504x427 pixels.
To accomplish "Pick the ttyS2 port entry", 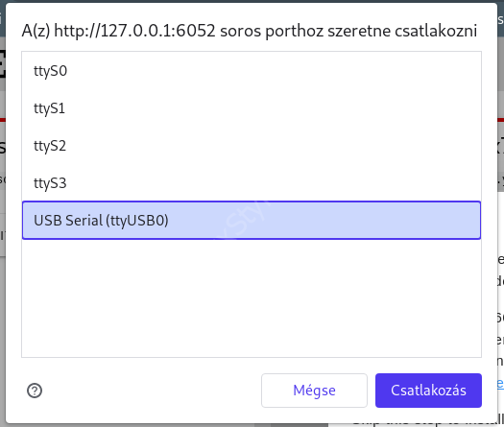I will pyautogui.click(x=252, y=146).
